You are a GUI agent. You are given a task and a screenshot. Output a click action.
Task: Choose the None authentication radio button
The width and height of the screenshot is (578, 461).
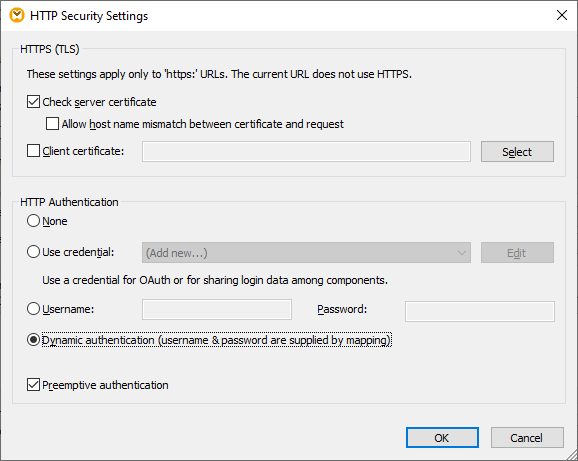(34, 221)
